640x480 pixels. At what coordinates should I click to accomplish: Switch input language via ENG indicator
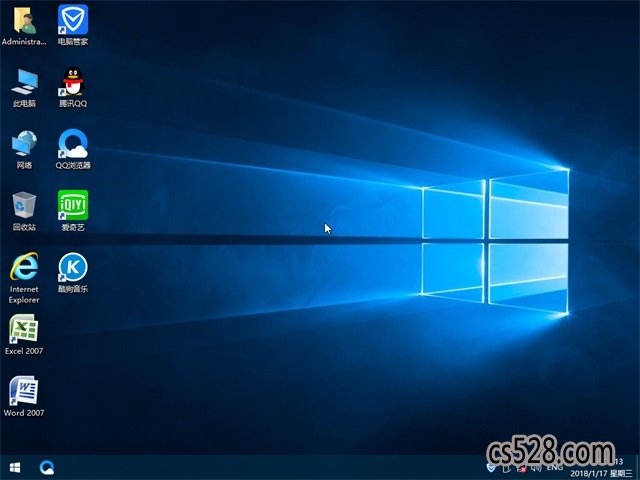pos(555,468)
